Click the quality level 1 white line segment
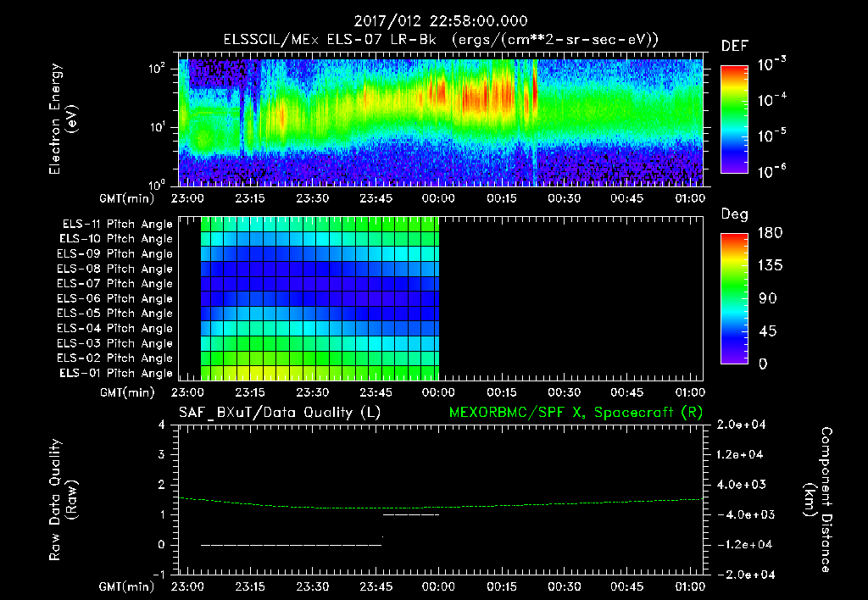The width and height of the screenshot is (868, 600). pyautogui.click(x=411, y=515)
